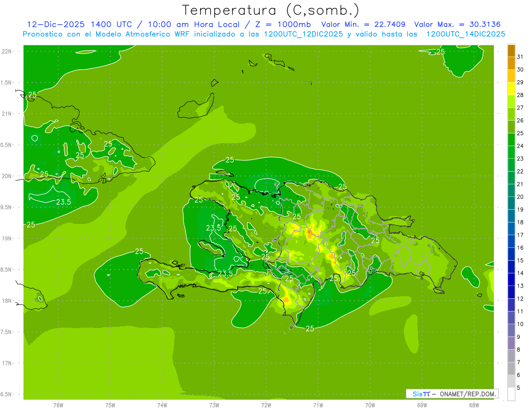This screenshot has width=532, height=411.
Task: Click the "70W" longitude axis label
Action: click(x=370, y=405)
